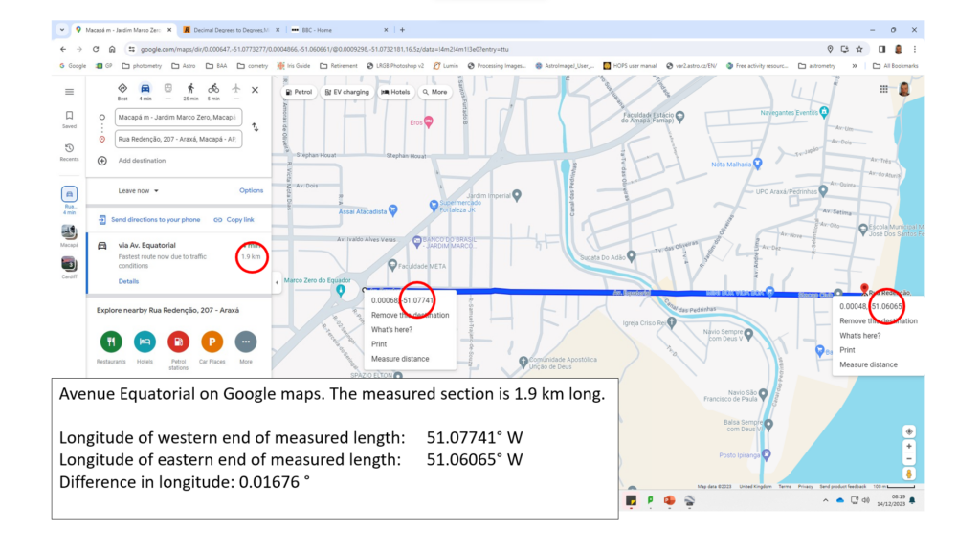Screen dimensions: 980x551
Task: Choose the walking travel mode
Action: tap(190, 89)
